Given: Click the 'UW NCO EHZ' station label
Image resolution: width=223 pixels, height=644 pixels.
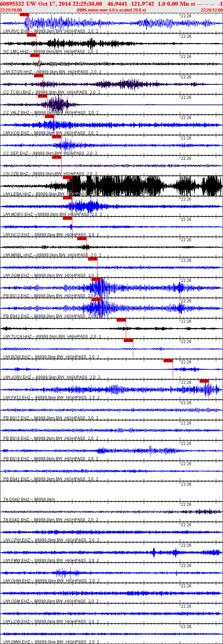Looking at the screenshot, I should pos(17,235).
